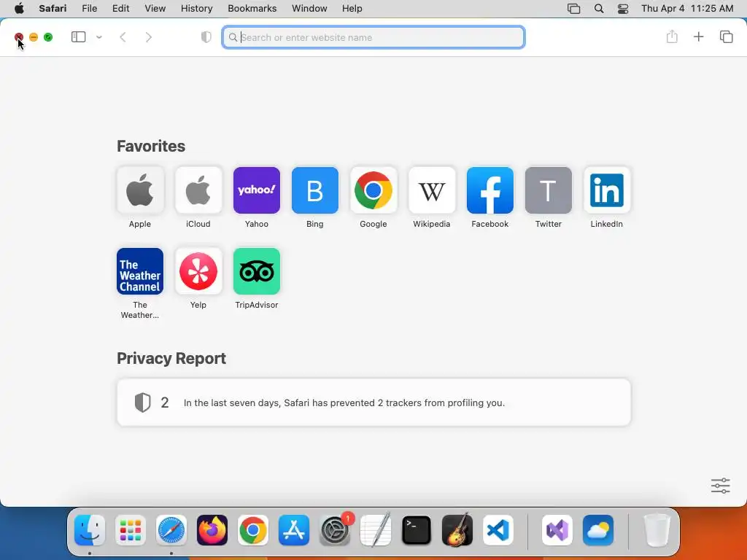This screenshot has width=747, height=560.
Task: Open the Privacy Report shield in toolbar
Action: point(206,37)
